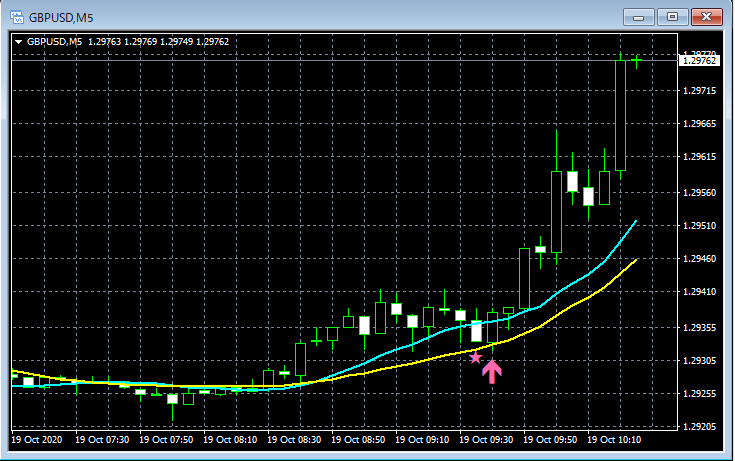735x461 pixels.
Task: Click price scale value 1.29615
Action: click(699, 157)
